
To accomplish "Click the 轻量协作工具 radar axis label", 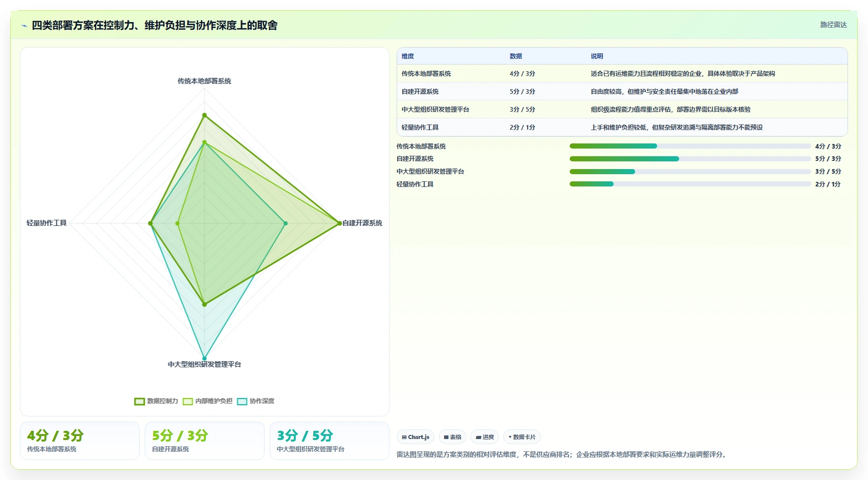I will point(47,223).
